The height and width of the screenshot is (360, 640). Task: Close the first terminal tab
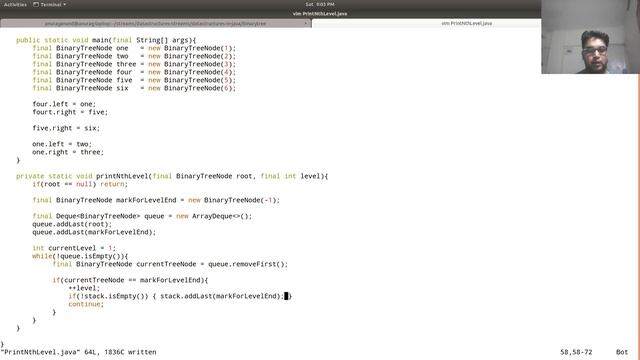(x=305, y=24)
